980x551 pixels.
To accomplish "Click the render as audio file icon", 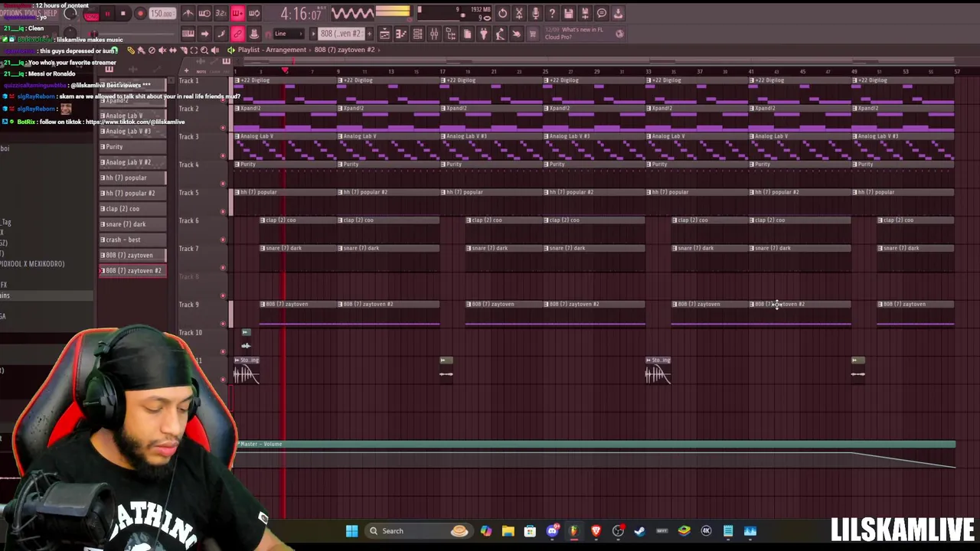I will pos(585,14).
